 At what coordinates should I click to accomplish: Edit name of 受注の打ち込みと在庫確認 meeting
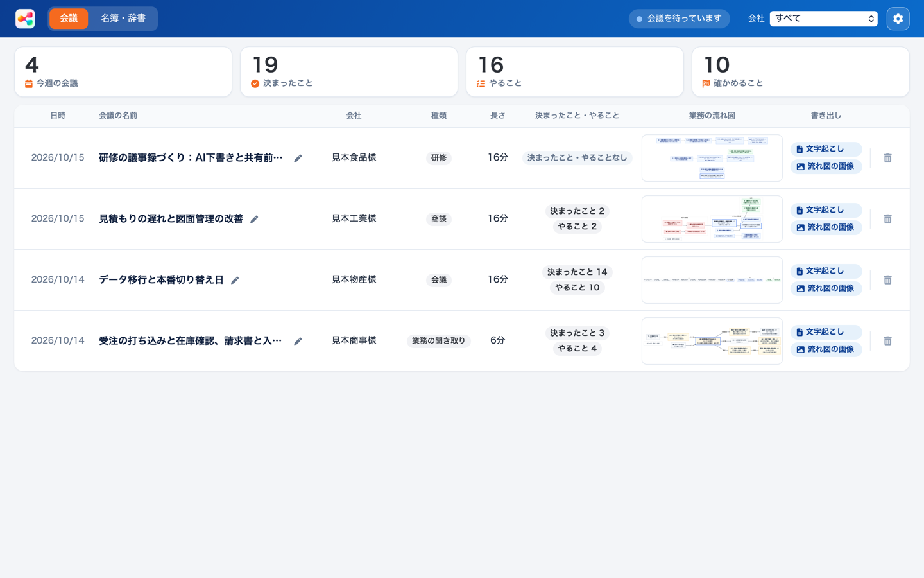click(x=298, y=342)
